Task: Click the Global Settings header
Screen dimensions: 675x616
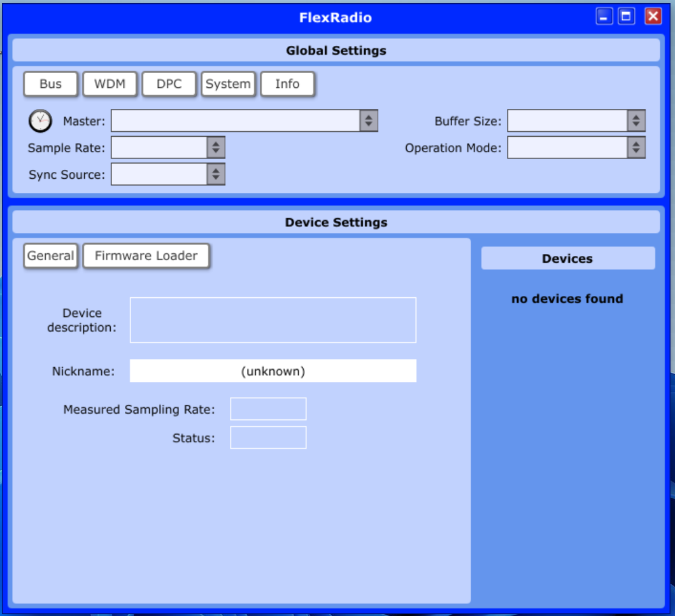Action: [x=336, y=50]
